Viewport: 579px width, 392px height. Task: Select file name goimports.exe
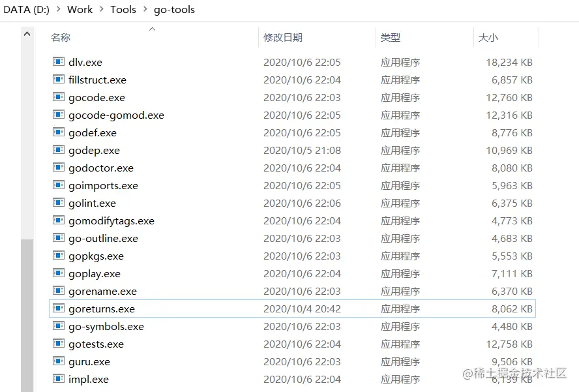coord(103,186)
